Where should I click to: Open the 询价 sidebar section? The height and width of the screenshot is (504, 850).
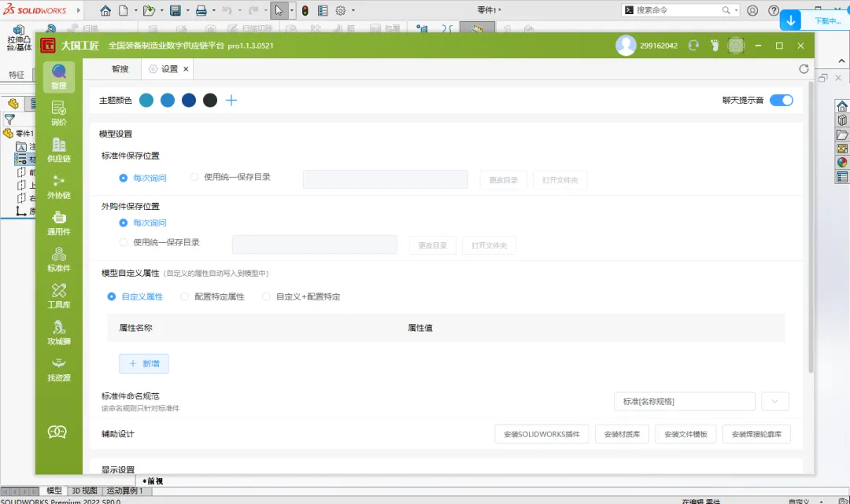(x=58, y=114)
